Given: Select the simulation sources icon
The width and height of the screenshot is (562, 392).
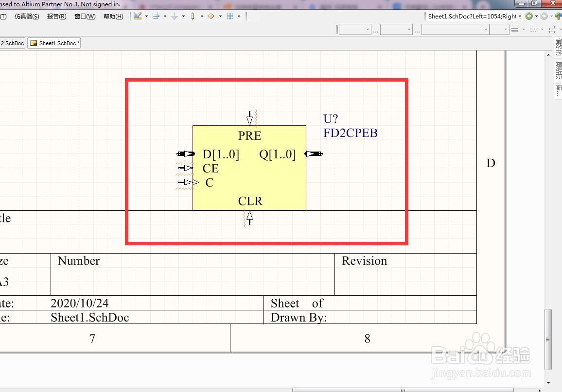Looking at the screenshot, I should tap(211, 16).
